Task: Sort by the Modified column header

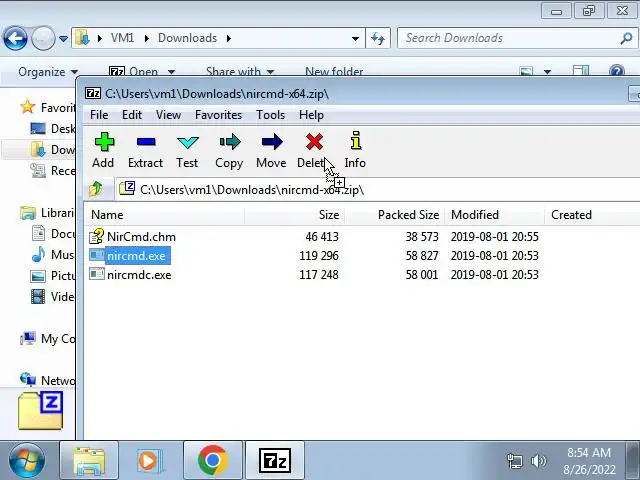Action: tap(495, 215)
